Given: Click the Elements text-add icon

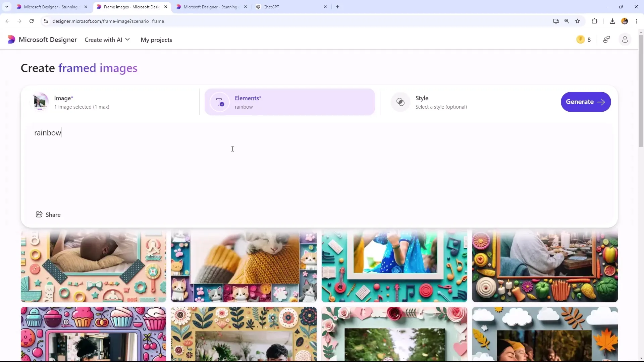Looking at the screenshot, I should point(220,102).
